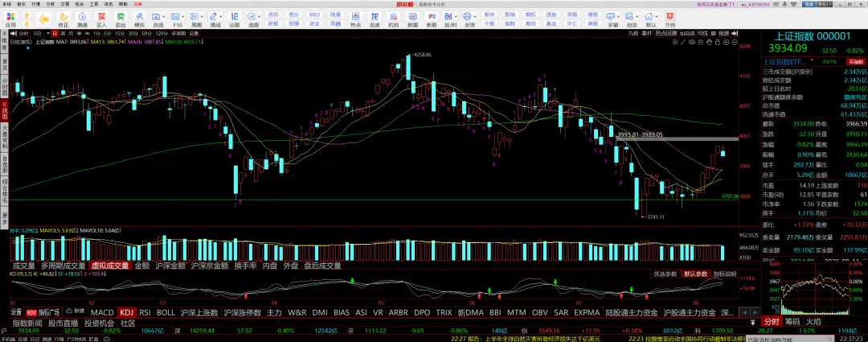Toggle the 九转 indicator overlay
This screenshot has width=868, height=342.
(633, 33)
